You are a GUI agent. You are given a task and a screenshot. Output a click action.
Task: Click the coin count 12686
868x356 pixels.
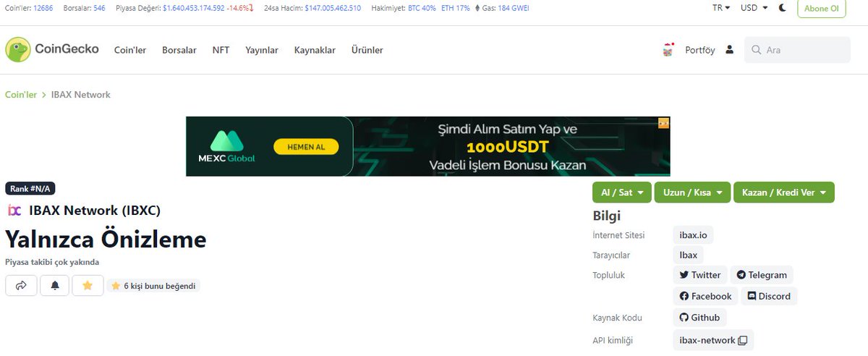click(x=43, y=8)
